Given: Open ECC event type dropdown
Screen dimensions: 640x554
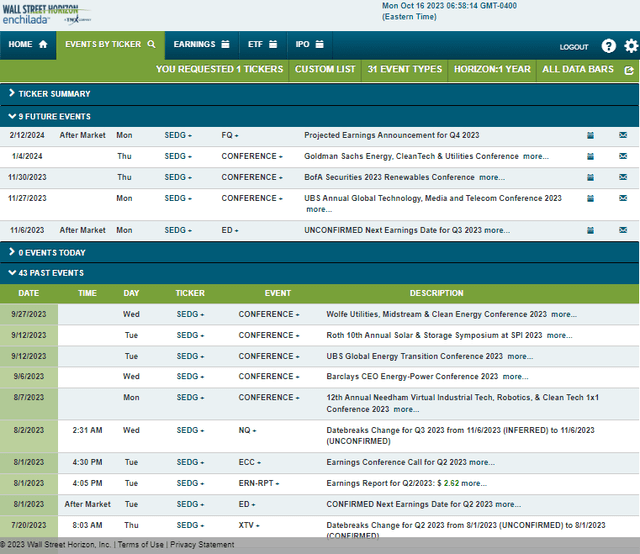Looking at the screenshot, I should pos(250,462).
